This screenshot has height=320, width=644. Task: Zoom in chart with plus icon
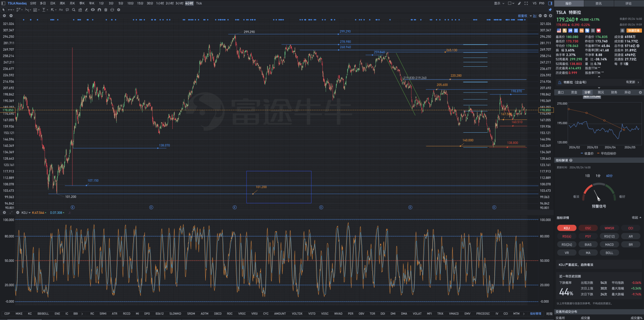551,16
